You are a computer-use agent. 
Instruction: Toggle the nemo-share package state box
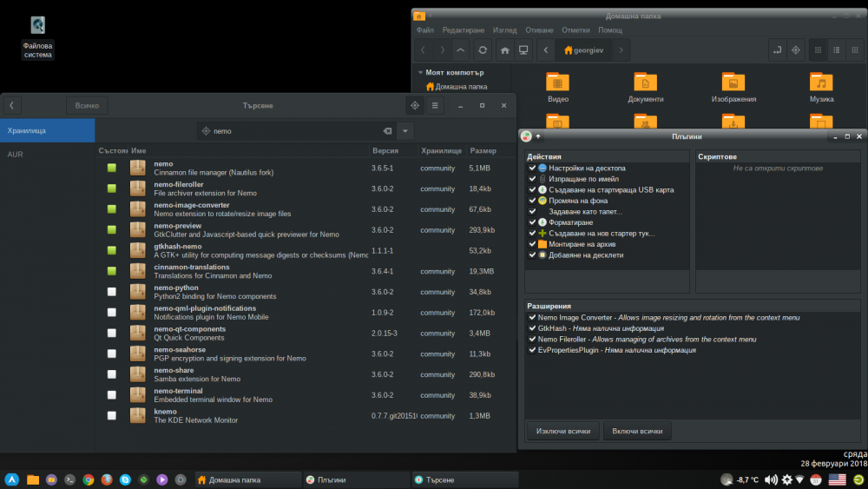pos(112,373)
